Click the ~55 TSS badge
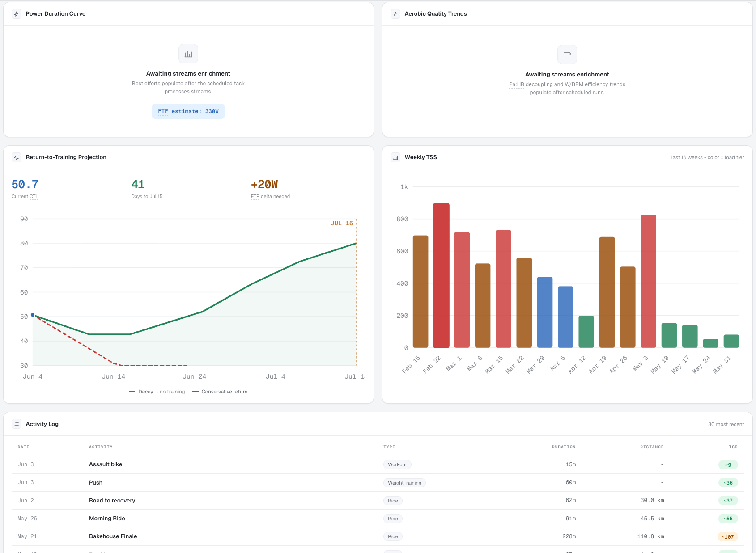This screenshot has width=756, height=553. pos(728,519)
